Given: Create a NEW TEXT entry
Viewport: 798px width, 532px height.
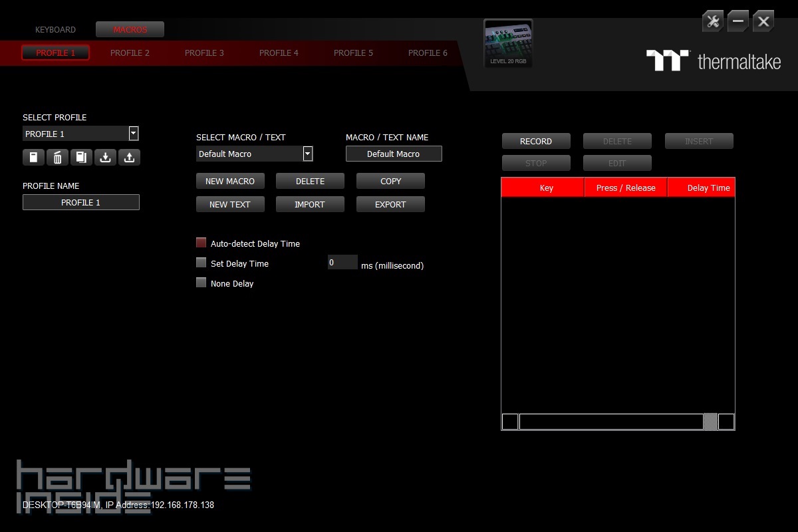Looking at the screenshot, I should click(230, 204).
